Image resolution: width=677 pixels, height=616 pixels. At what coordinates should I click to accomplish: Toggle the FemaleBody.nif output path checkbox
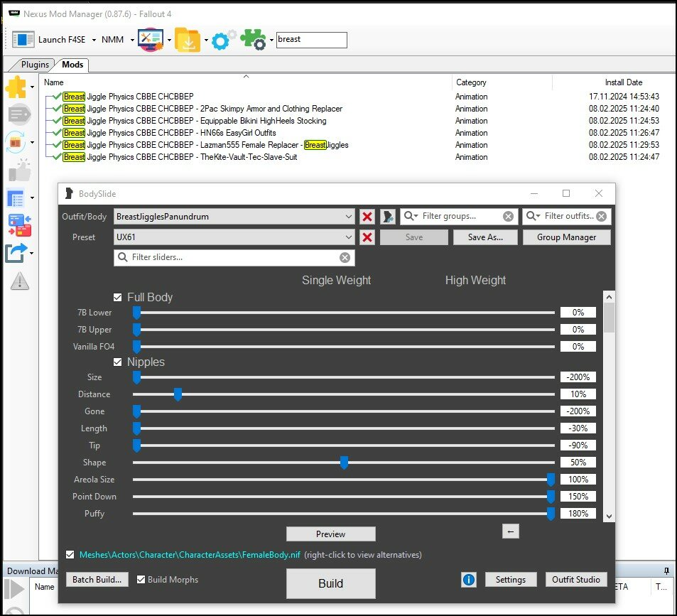pyautogui.click(x=70, y=555)
